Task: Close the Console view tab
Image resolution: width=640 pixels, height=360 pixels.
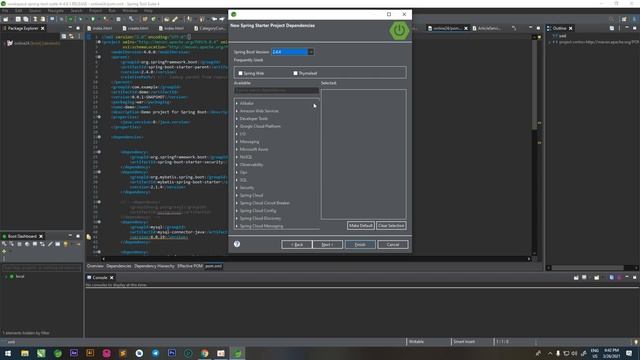Action: [111, 278]
